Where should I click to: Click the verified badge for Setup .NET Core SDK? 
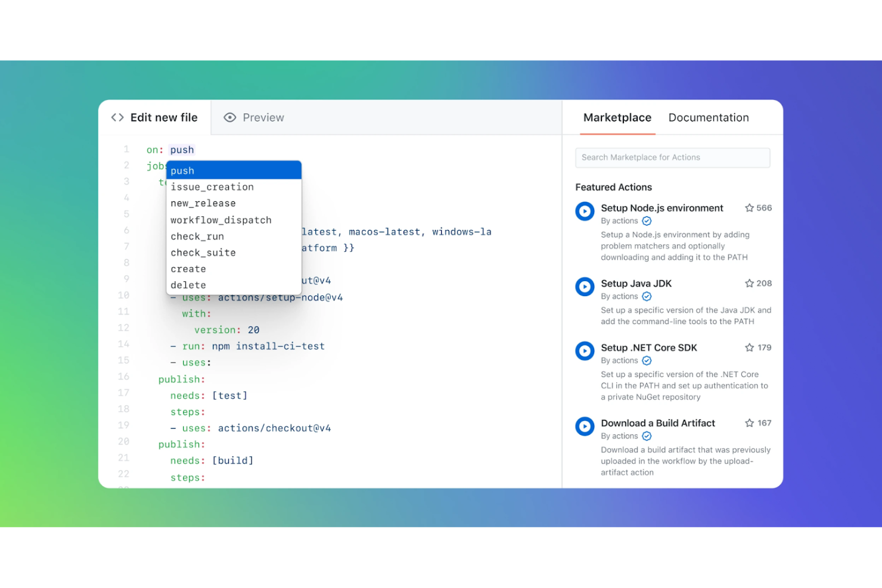point(647,360)
